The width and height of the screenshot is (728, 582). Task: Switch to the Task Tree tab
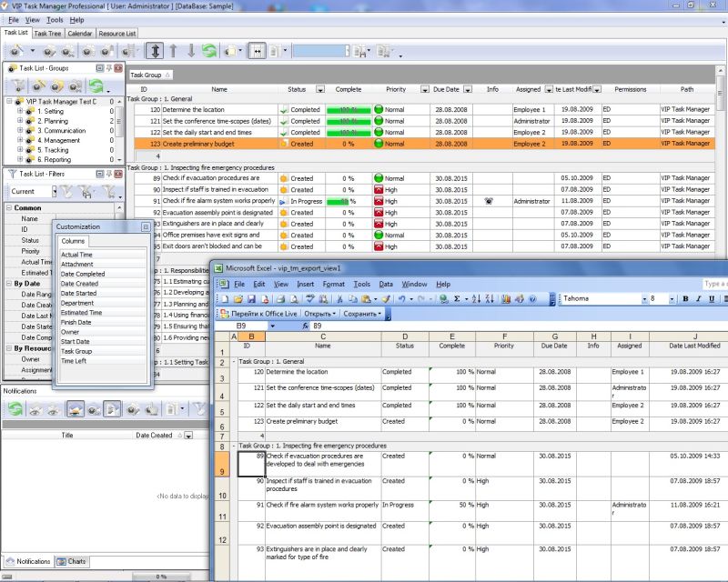(x=47, y=34)
